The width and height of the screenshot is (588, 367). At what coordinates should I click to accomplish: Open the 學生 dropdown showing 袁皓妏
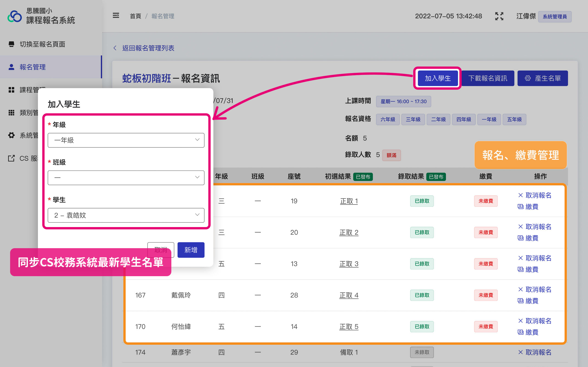pos(126,215)
